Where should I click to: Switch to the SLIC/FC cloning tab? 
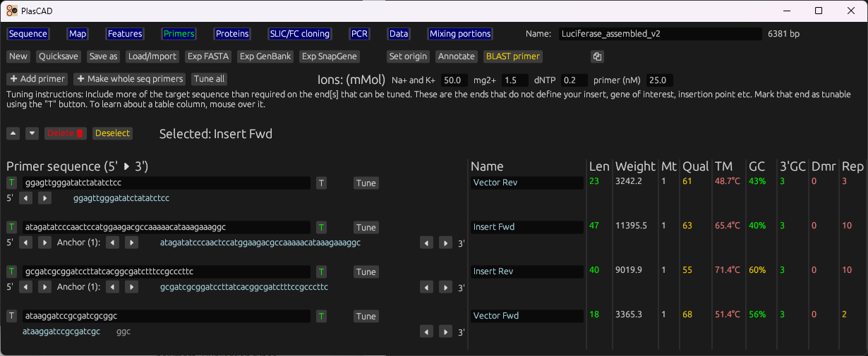[299, 34]
